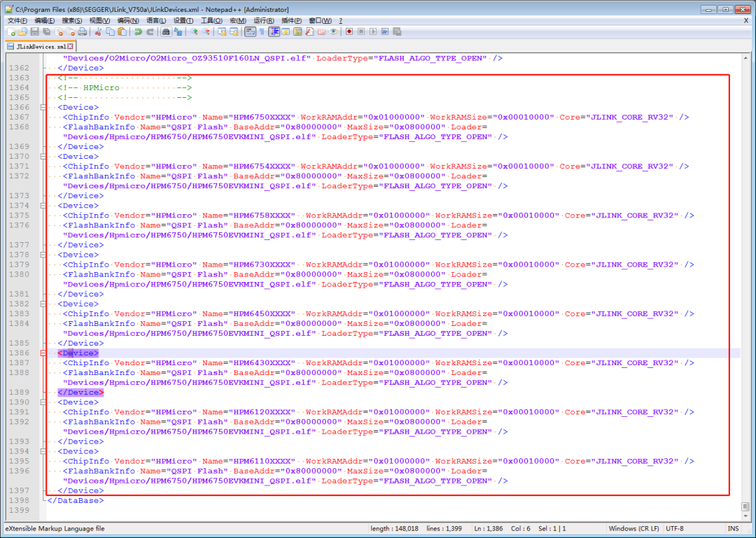This screenshot has width=756, height=538.
Task: Zoom in using the magnifier icon
Action: pyautogui.click(x=194, y=31)
